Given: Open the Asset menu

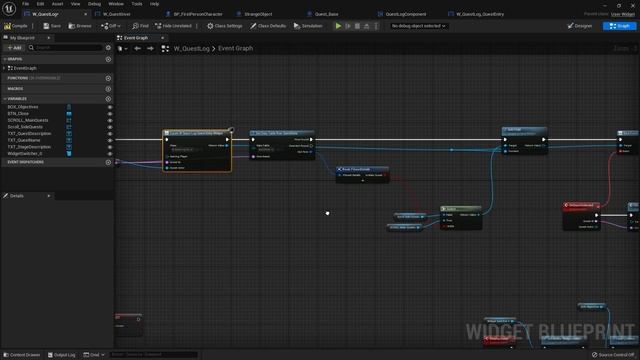Looking at the screenshot, I should pos(57,4).
